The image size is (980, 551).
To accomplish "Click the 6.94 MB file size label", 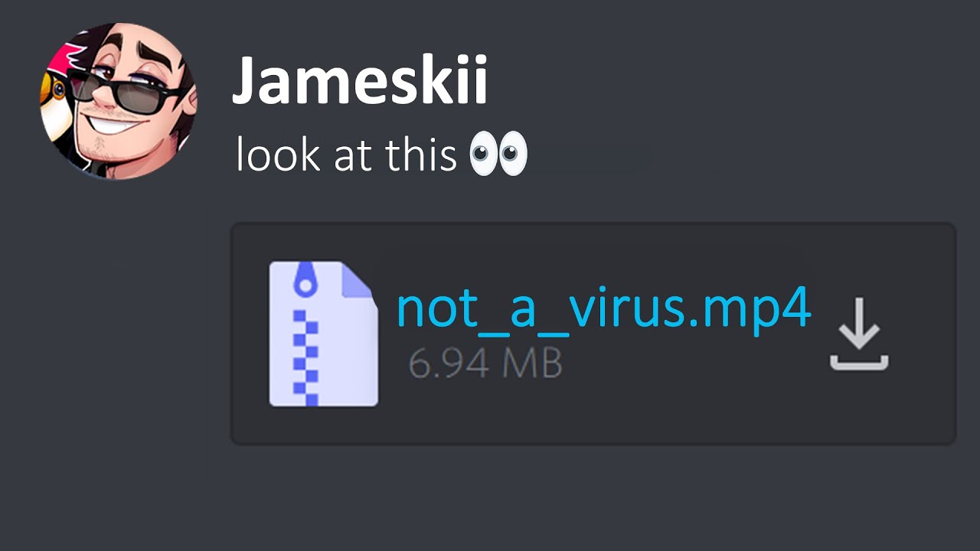I will click(x=485, y=364).
